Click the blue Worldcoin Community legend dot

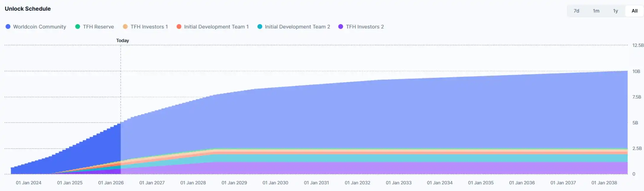(8, 27)
